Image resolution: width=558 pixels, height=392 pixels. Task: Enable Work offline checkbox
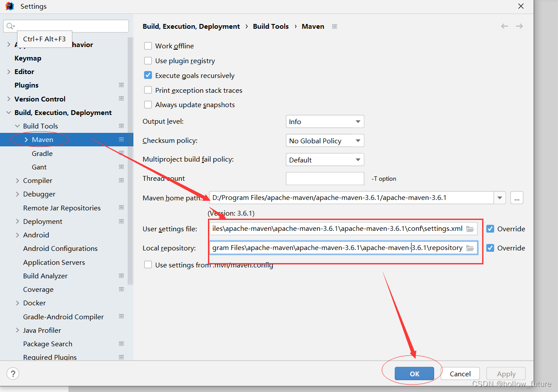148,46
